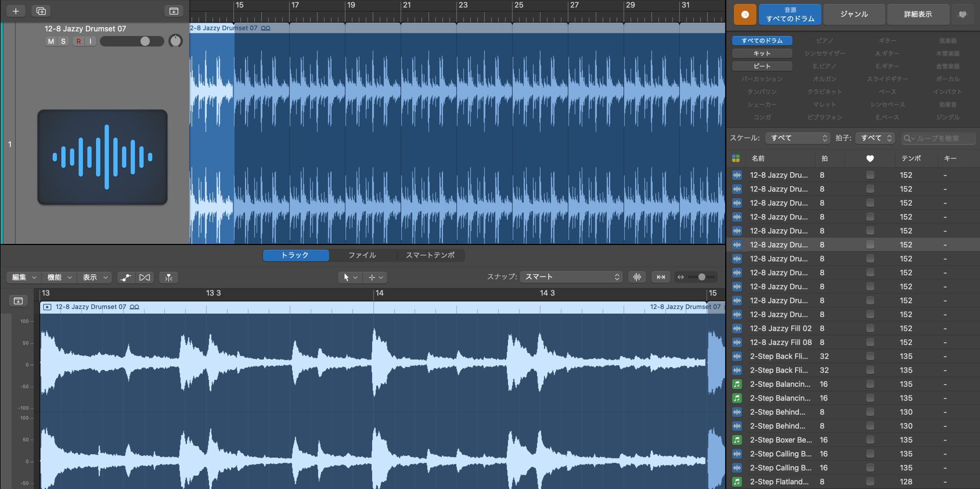Click the ループを検索 search field

click(x=938, y=138)
